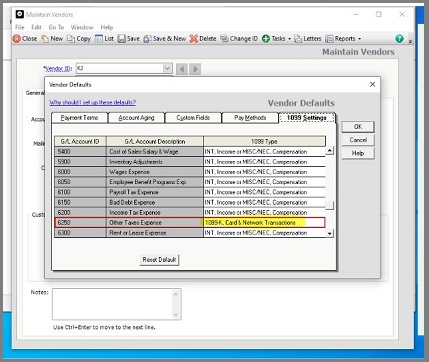Click the dialog Help button
This screenshot has height=362, width=429.
point(358,153)
